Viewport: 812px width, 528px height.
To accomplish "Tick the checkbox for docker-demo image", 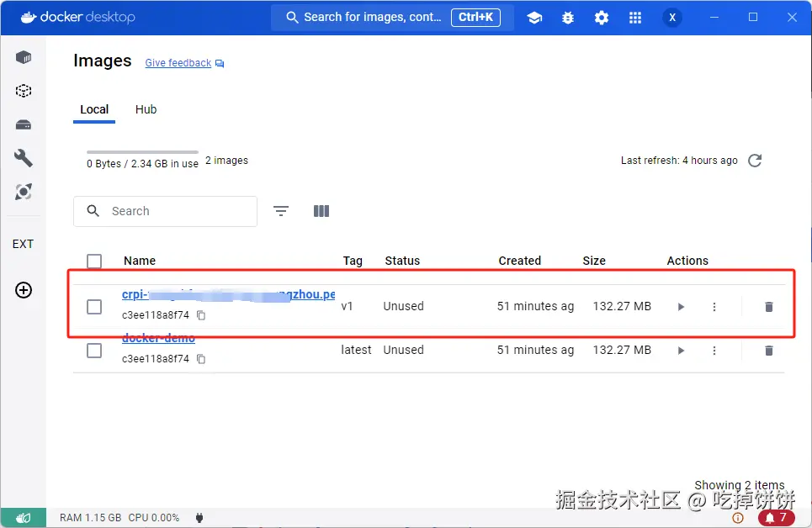I will 94,351.
